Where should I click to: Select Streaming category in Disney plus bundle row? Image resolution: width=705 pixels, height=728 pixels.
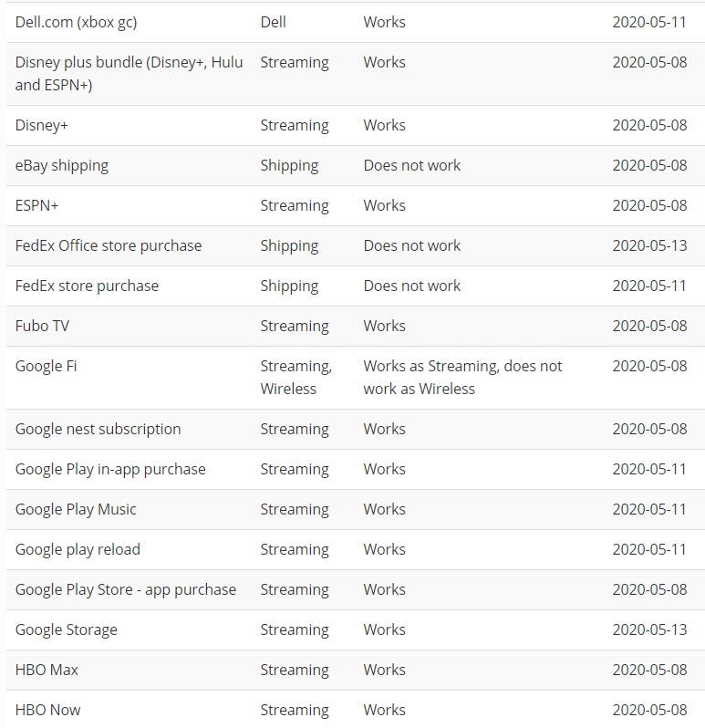[x=295, y=63]
